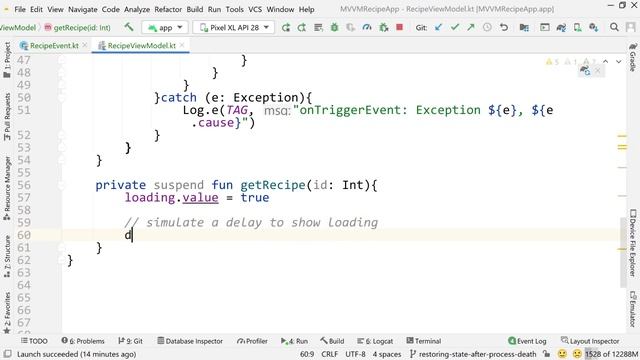Open the Database Inspector tool window
640x360 pixels.
point(190,341)
